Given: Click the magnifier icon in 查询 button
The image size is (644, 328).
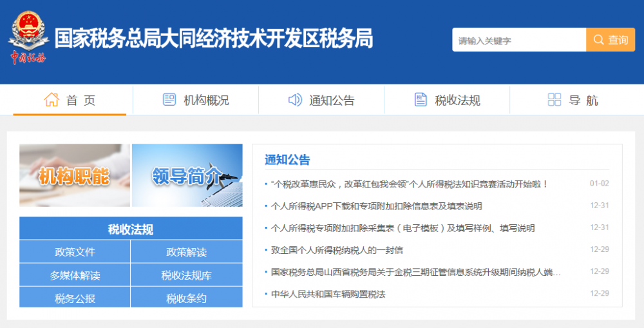Looking at the screenshot, I should [x=598, y=40].
